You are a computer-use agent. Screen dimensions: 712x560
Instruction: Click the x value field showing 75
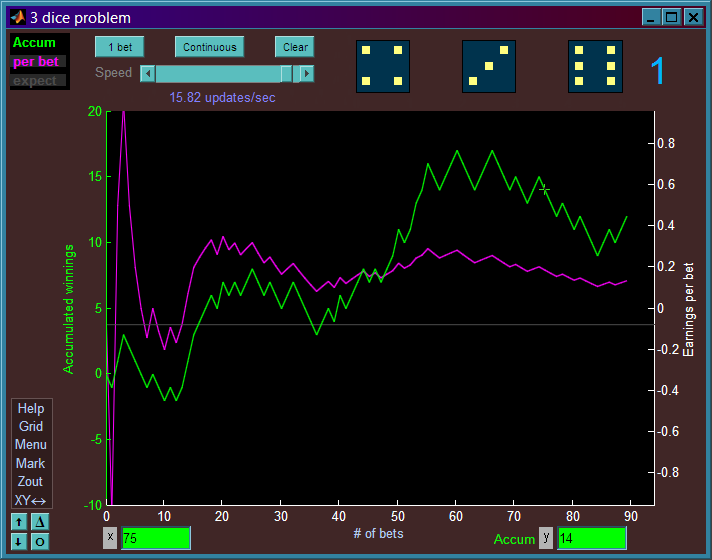(156, 538)
